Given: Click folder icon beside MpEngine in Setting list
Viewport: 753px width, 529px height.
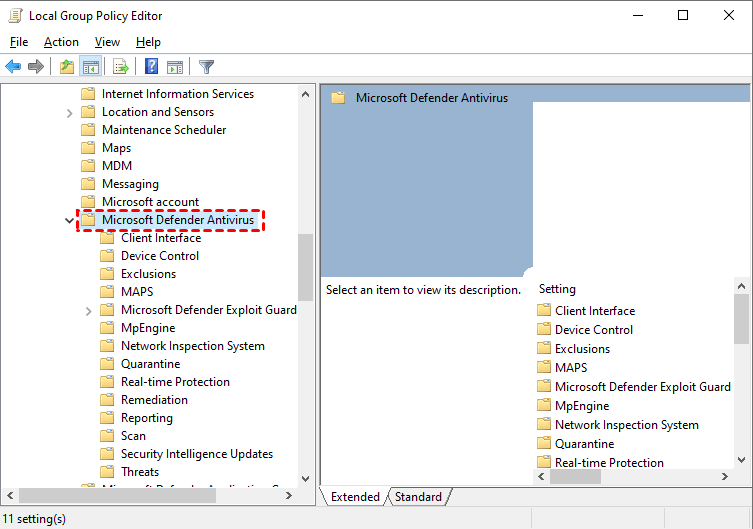Looking at the screenshot, I should click(x=544, y=405).
